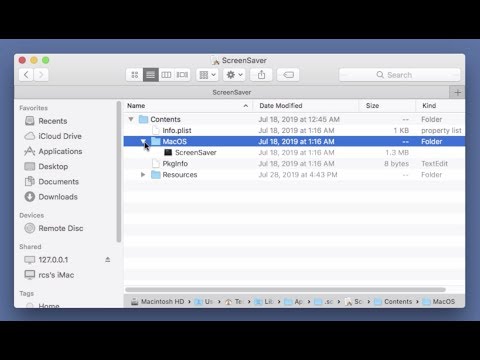Sort by Date Modified column header
This screenshot has height=360, width=480.
305,106
